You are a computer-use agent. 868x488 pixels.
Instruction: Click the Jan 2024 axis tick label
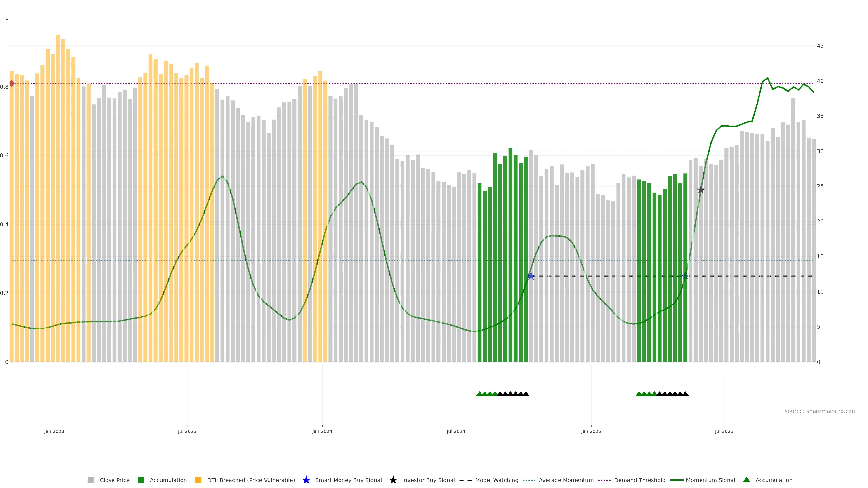(x=322, y=431)
